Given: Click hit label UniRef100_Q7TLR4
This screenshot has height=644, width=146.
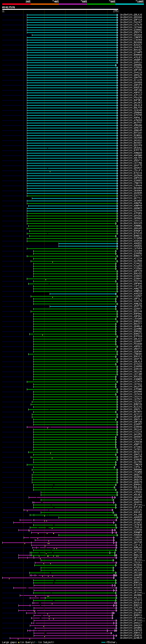Looking at the screenshot, I should tap(131, 608).
